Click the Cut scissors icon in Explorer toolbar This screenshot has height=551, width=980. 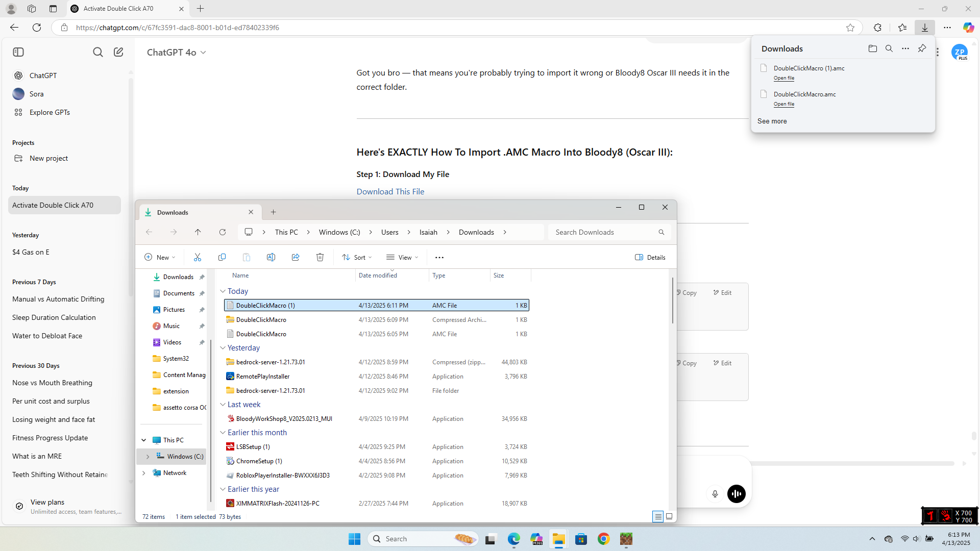(198, 257)
